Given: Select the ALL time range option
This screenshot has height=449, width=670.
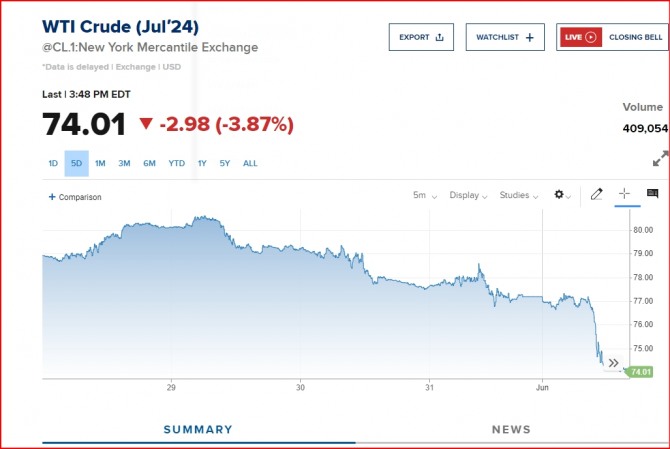Looking at the screenshot, I should pyautogui.click(x=250, y=163).
